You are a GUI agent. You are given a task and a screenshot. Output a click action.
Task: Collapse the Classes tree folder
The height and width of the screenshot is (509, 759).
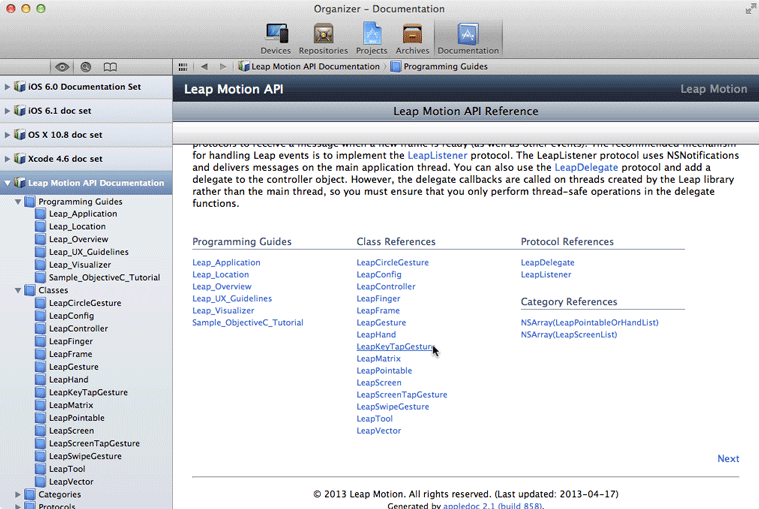(18, 290)
